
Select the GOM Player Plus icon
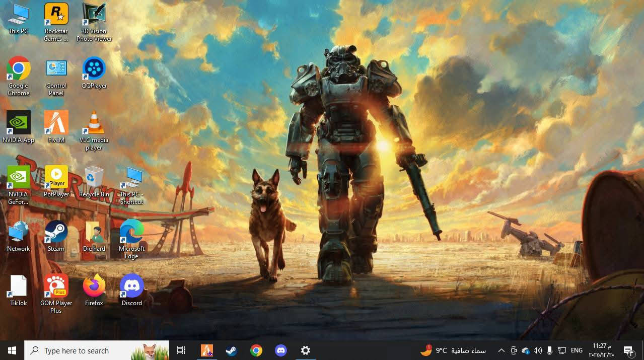click(56, 287)
